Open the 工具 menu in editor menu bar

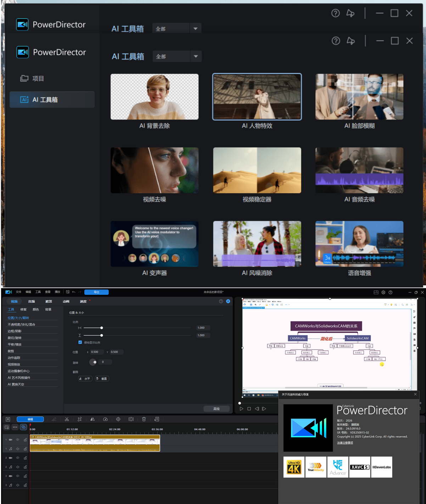pos(38,292)
